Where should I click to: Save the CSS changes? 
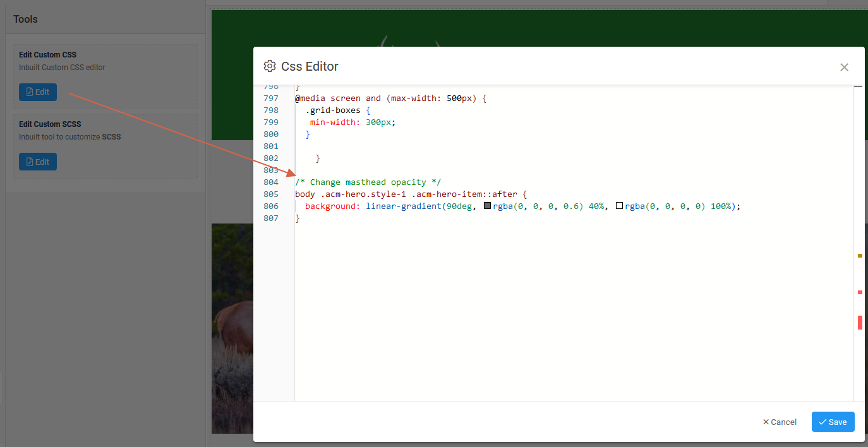(x=833, y=422)
